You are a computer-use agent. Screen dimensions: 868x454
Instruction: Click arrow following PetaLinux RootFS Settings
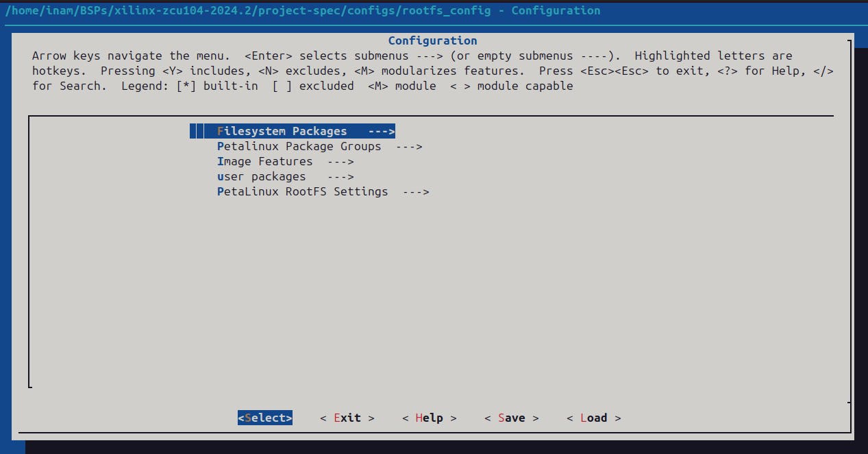point(416,191)
